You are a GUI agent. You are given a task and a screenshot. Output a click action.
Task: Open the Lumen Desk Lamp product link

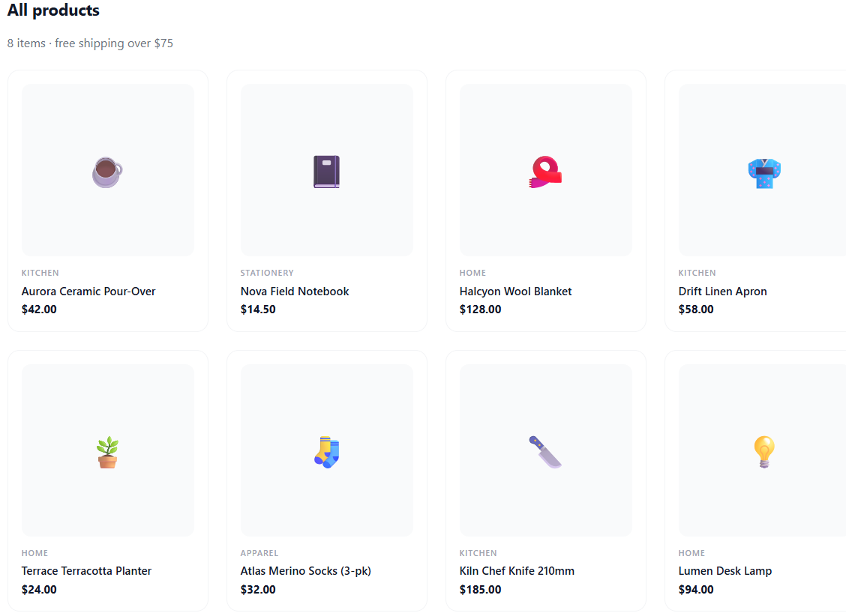coord(725,571)
